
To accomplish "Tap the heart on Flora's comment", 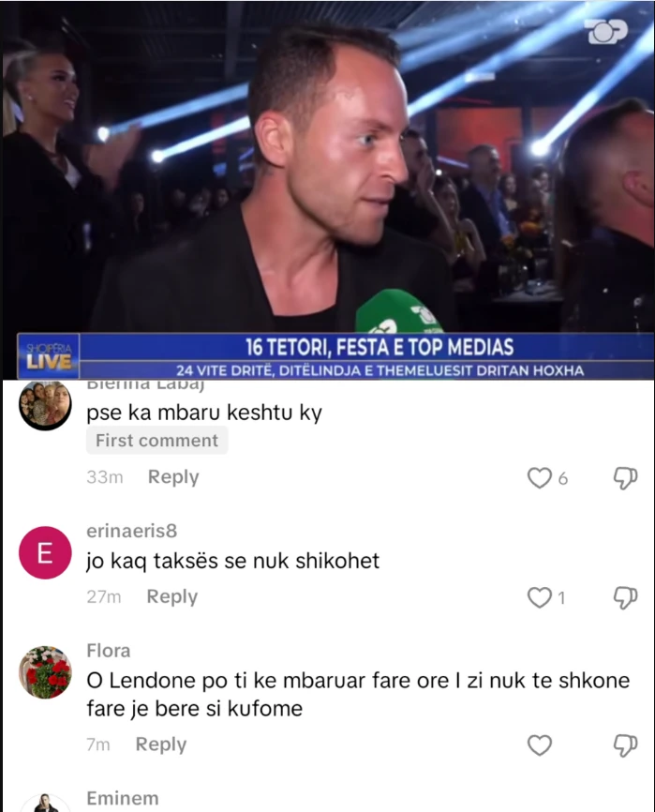I will 539,745.
